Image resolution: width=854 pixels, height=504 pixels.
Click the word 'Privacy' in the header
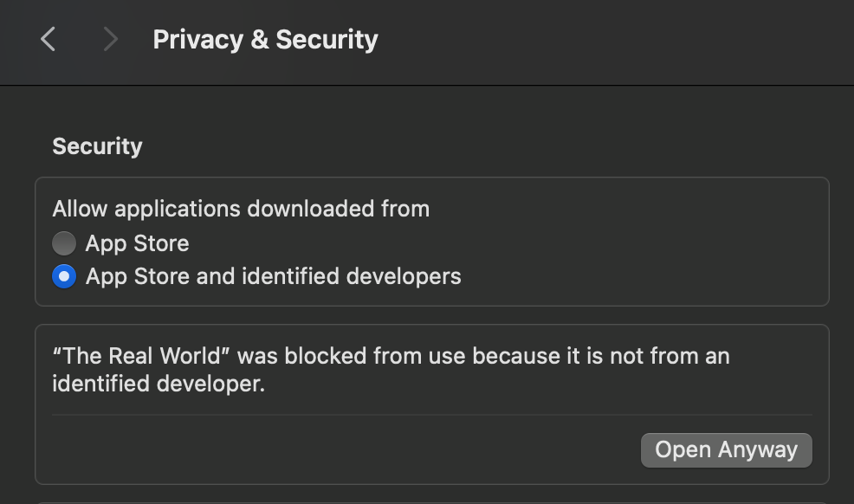[x=197, y=40]
